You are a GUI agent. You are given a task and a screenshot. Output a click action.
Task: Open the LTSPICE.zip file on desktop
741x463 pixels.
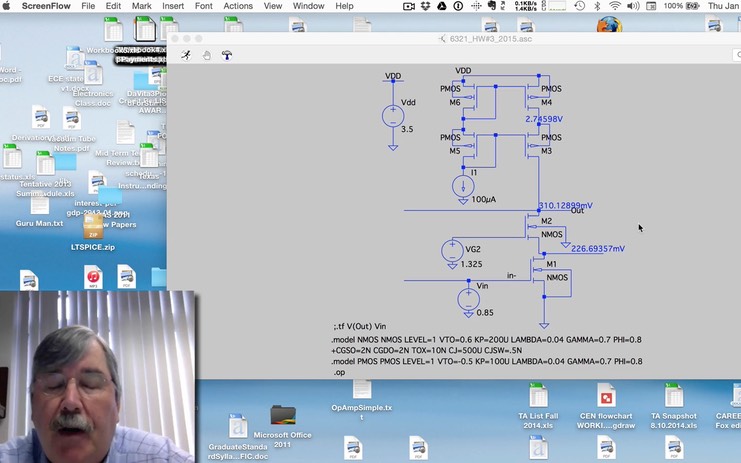click(x=92, y=228)
